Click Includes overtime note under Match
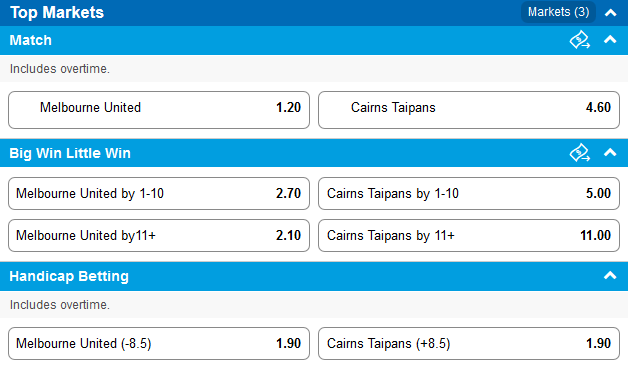Image resolution: width=628 pixels, height=367 pixels. [x=60, y=69]
